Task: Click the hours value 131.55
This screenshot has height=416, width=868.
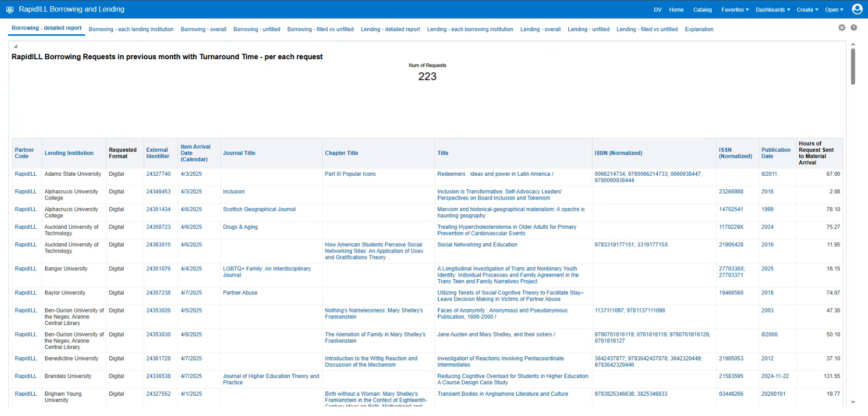Action: [x=832, y=376]
